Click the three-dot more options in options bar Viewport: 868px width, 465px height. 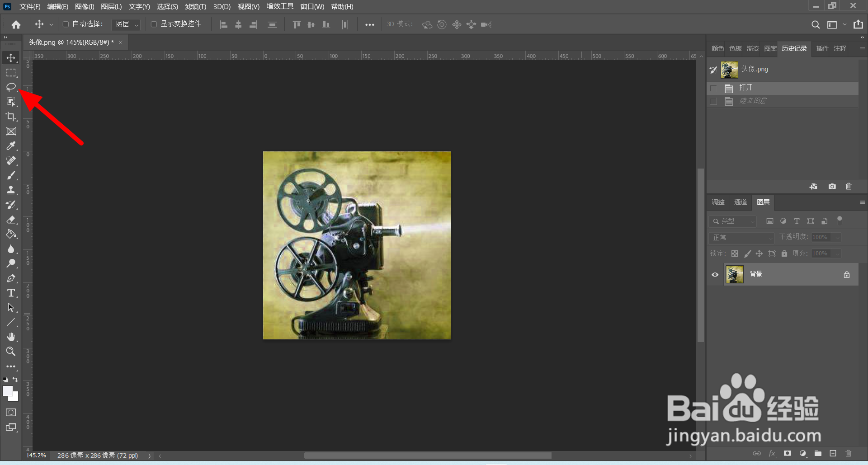[x=369, y=24]
